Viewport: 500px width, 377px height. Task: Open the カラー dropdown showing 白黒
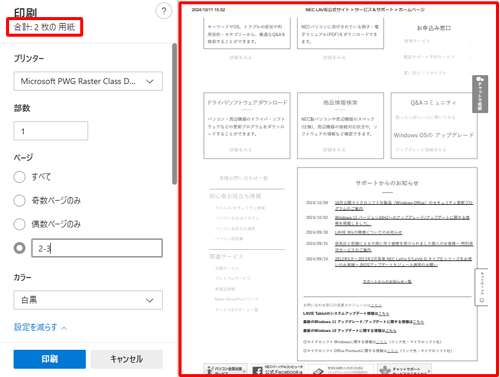click(x=88, y=300)
